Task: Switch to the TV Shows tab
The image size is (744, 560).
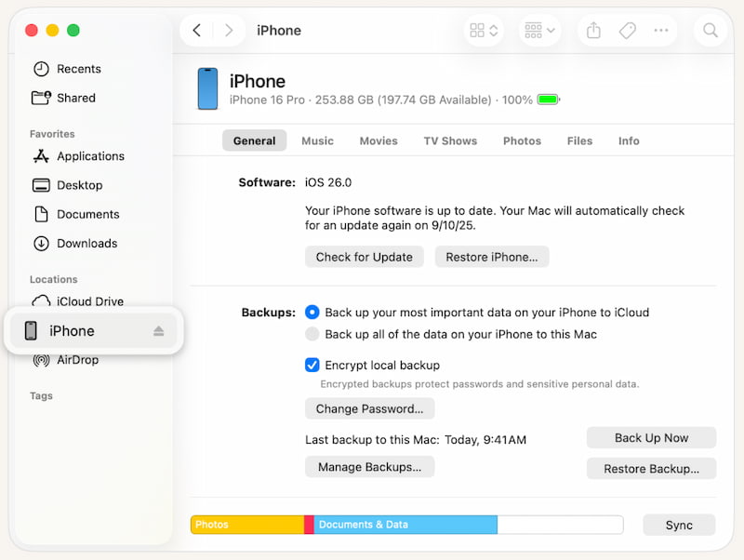Action: [x=450, y=140]
